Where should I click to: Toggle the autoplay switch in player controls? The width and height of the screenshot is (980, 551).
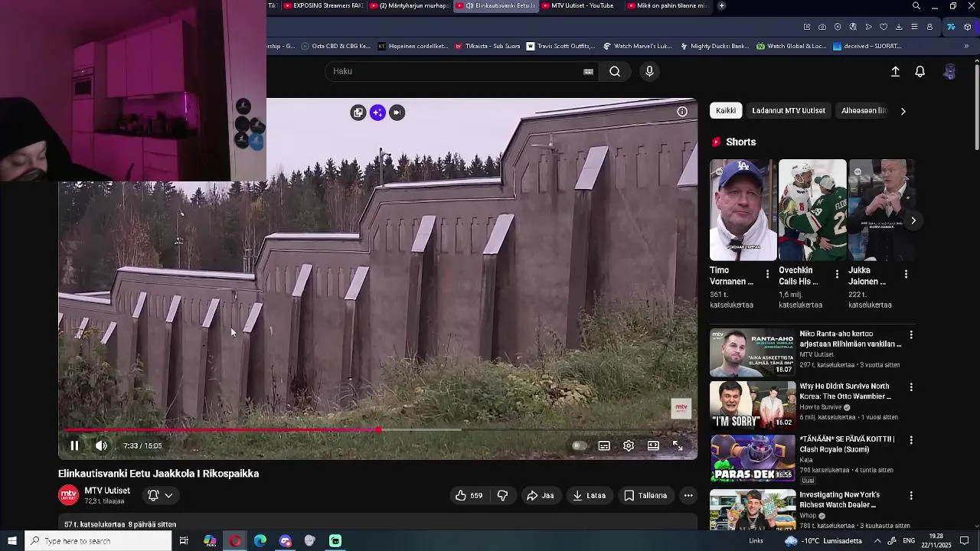(x=580, y=445)
